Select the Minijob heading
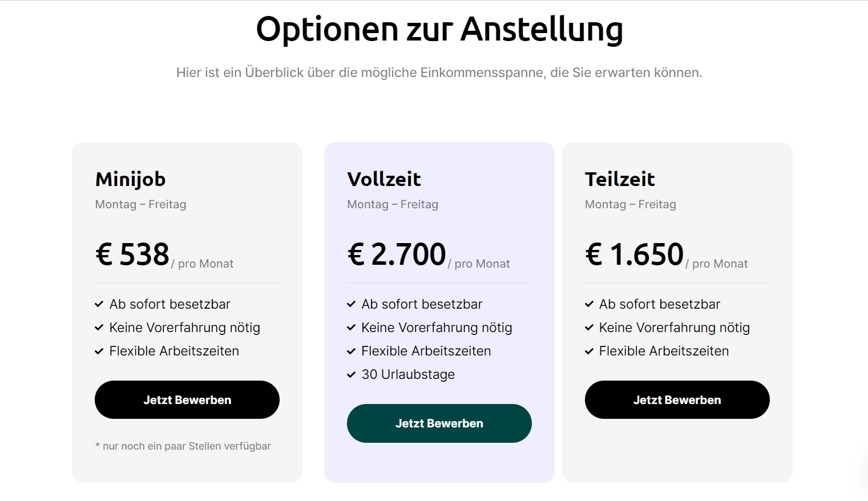 click(x=131, y=179)
